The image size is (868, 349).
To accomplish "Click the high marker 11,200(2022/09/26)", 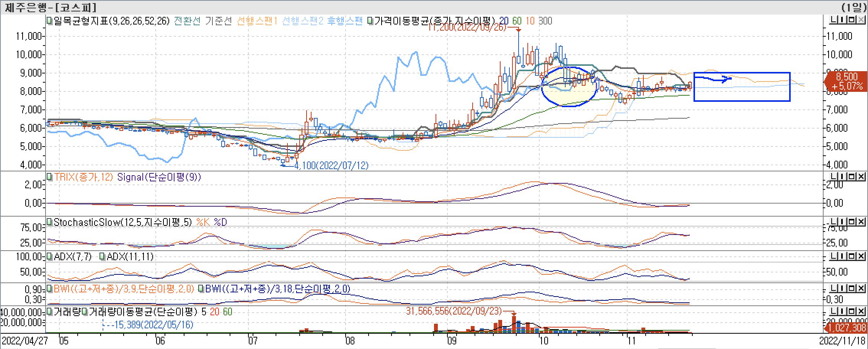I will click(467, 27).
